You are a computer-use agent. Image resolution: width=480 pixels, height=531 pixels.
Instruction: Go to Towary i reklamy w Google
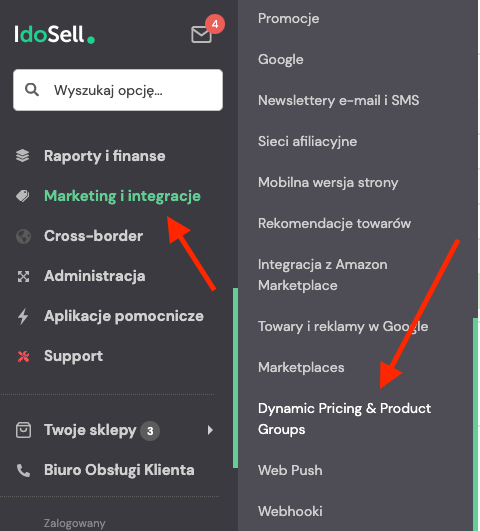click(343, 326)
